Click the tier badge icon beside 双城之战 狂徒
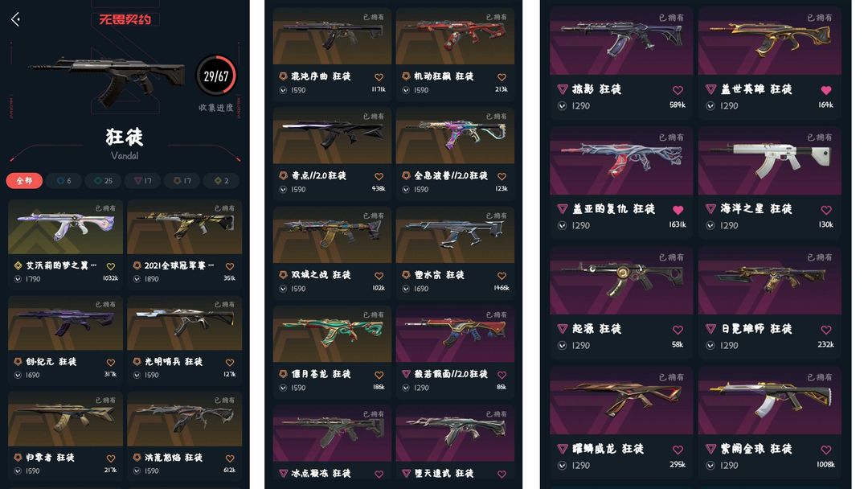The height and width of the screenshot is (489, 868). pos(283,275)
